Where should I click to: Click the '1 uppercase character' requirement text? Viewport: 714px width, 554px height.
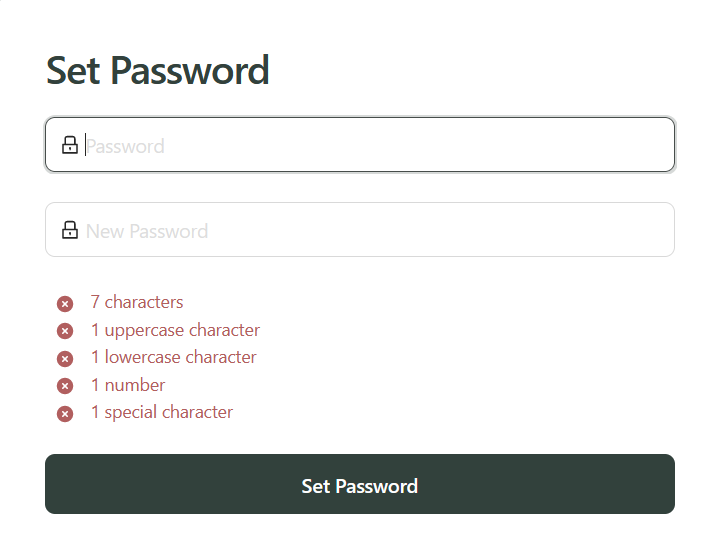(175, 330)
